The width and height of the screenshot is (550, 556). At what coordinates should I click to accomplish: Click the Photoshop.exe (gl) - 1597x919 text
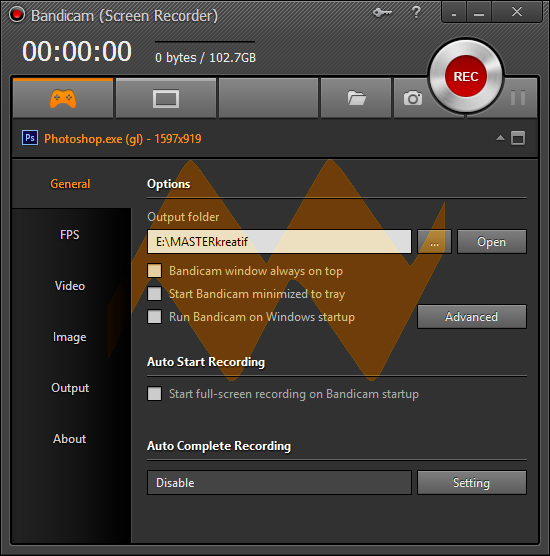(123, 138)
